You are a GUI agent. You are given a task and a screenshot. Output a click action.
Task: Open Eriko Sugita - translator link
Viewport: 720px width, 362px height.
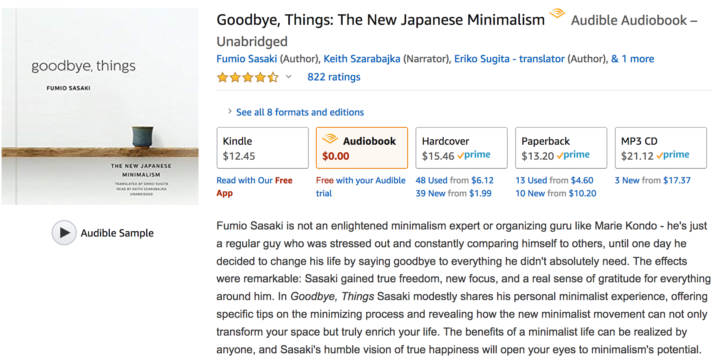click(509, 59)
